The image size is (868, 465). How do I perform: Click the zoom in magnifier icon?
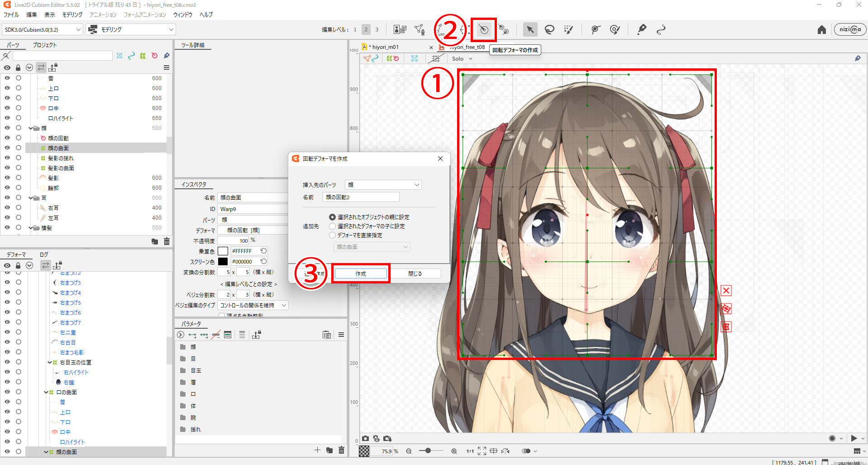454,451
